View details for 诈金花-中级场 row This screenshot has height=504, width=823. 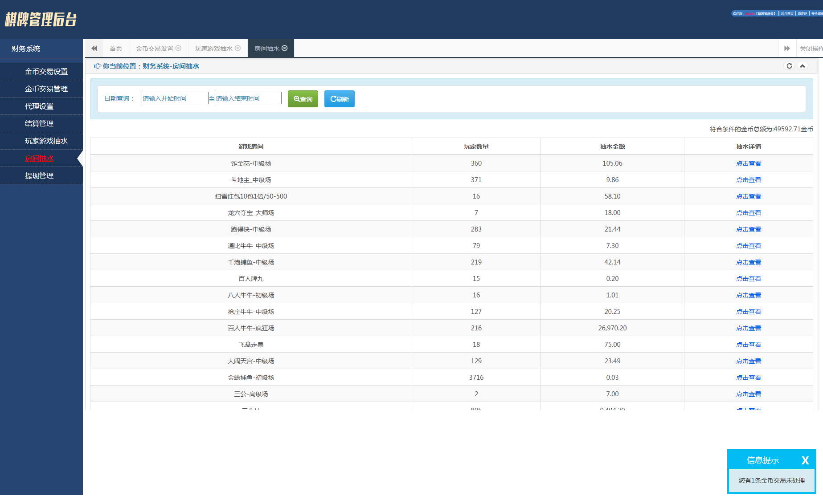click(x=749, y=163)
